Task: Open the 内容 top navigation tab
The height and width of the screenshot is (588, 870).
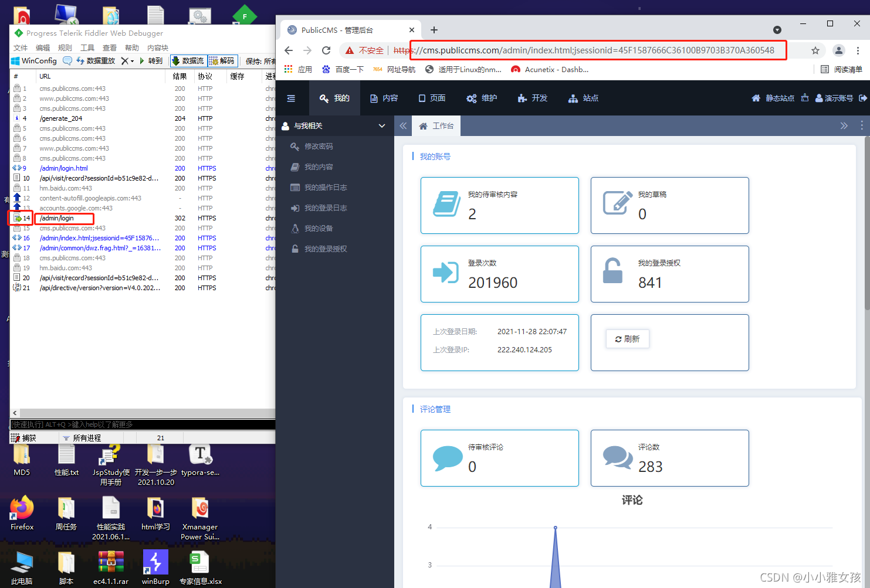Action: (384, 98)
